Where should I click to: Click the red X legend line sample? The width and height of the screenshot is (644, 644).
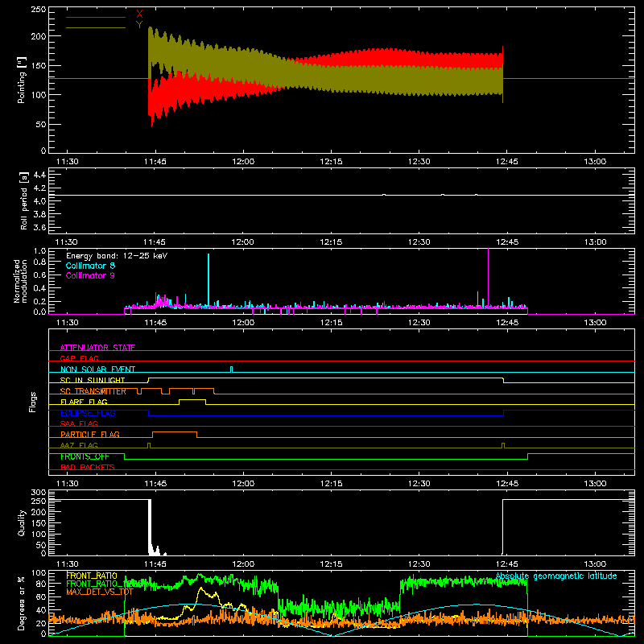pyautogui.click(x=96, y=17)
